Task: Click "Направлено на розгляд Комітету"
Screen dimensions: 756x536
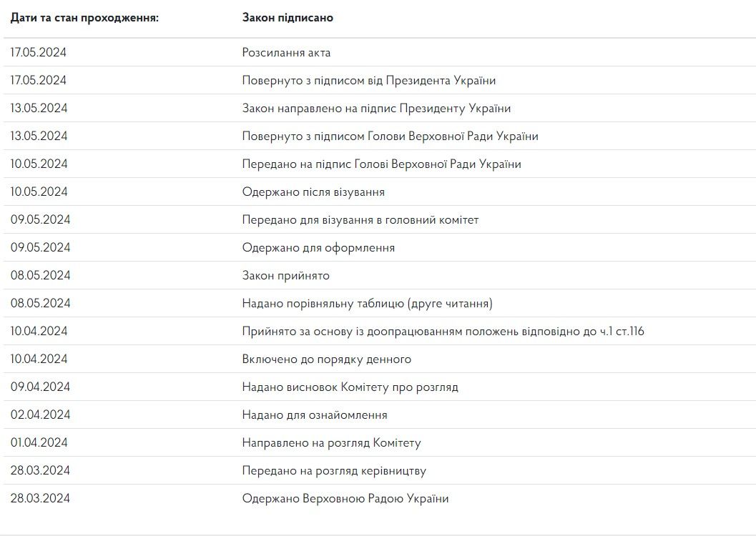Action: (x=331, y=442)
